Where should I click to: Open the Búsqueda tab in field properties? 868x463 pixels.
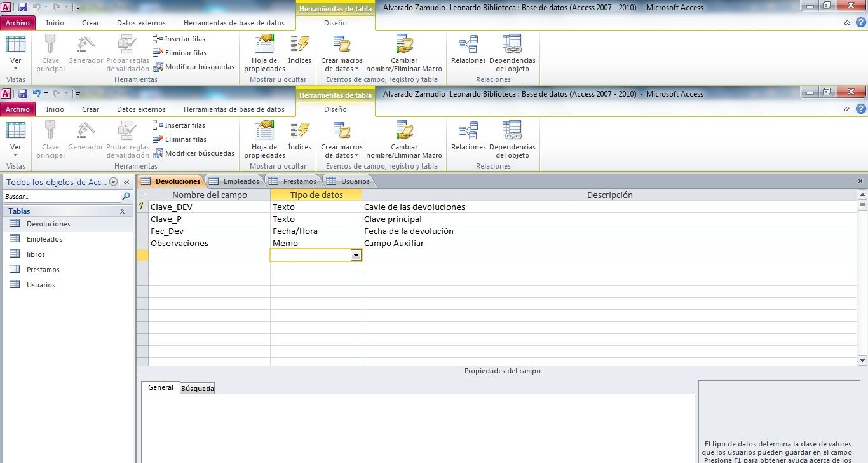coord(198,389)
